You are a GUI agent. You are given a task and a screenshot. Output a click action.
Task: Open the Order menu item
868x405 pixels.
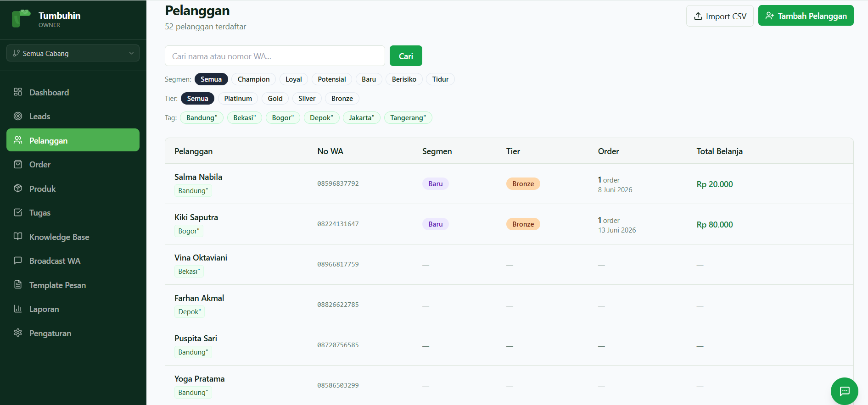coord(73,164)
